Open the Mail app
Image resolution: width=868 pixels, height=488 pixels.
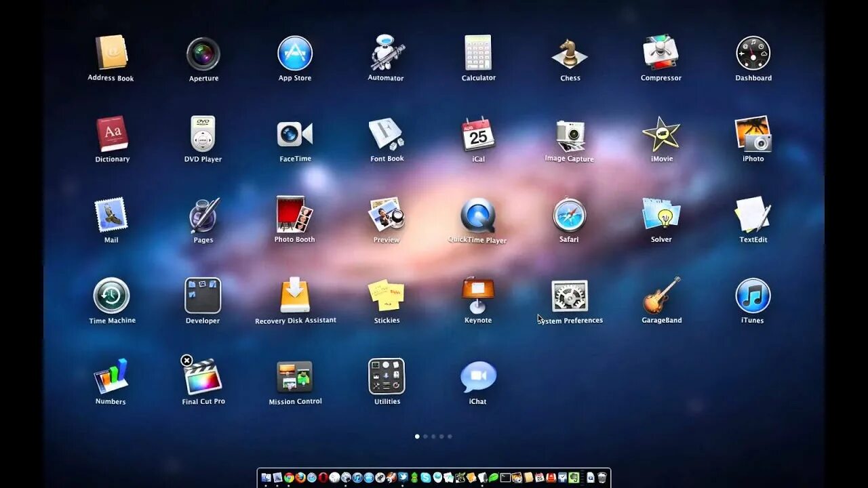coord(111,215)
